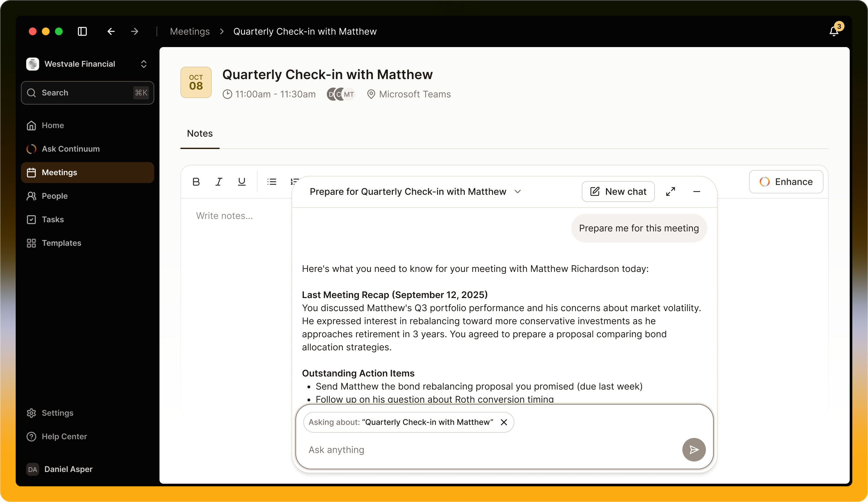Click the Enhance button
The width and height of the screenshot is (868, 502).
pyautogui.click(x=786, y=182)
